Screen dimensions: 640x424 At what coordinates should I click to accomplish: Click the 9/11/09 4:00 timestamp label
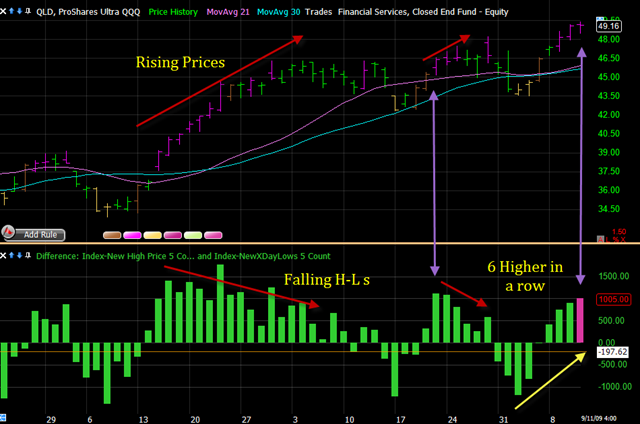coord(599,418)
